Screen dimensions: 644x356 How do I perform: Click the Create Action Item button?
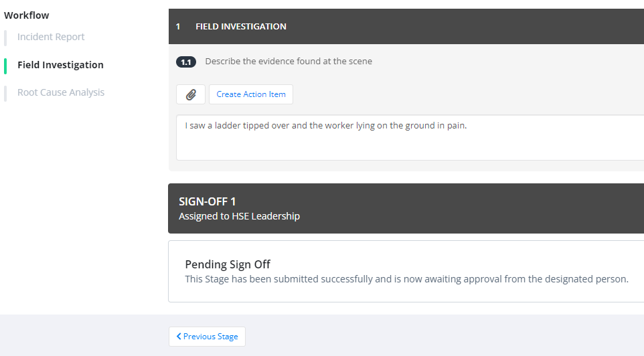(251, 94)
